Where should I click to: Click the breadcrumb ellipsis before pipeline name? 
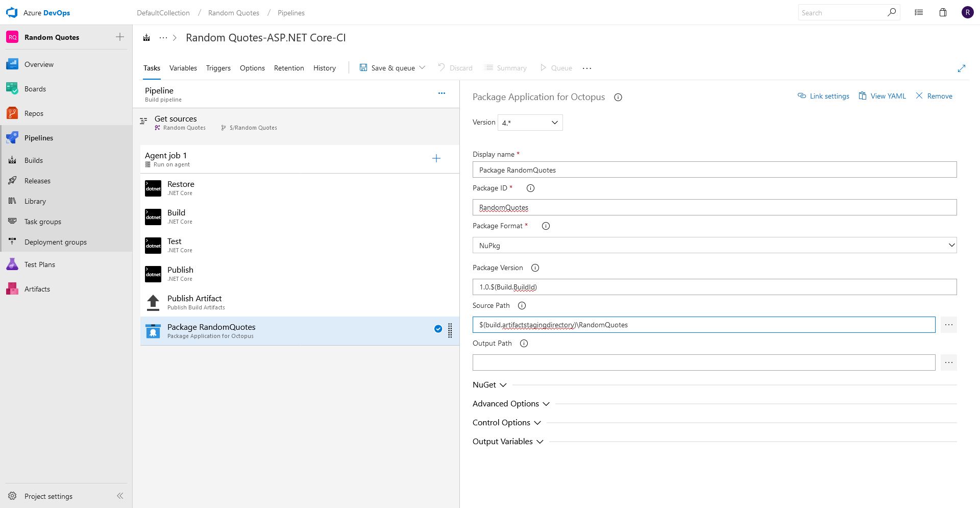click(x=163, y=38)
